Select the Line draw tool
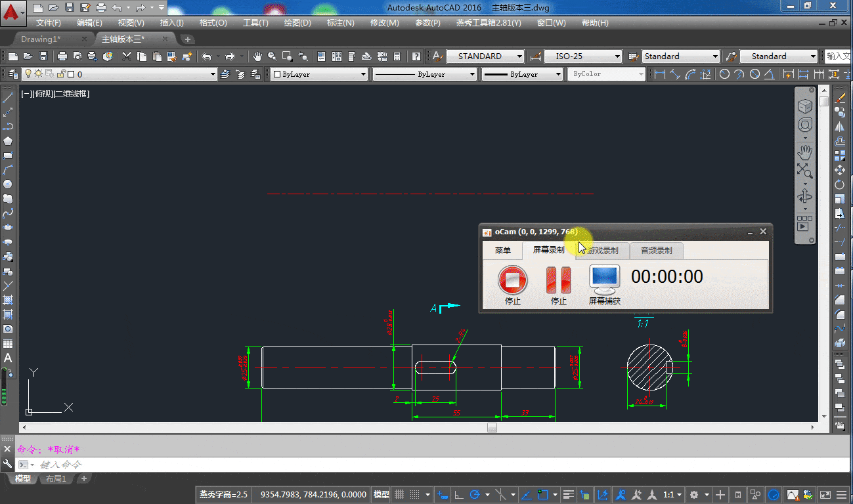This screenshot has width=853, height=504. point(8,98)
